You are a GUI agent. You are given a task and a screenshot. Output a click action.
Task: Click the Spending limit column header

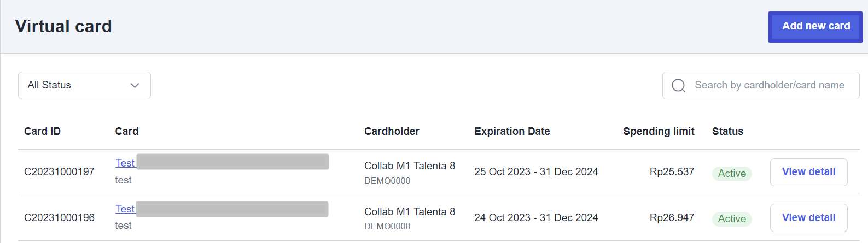point(659,132)
